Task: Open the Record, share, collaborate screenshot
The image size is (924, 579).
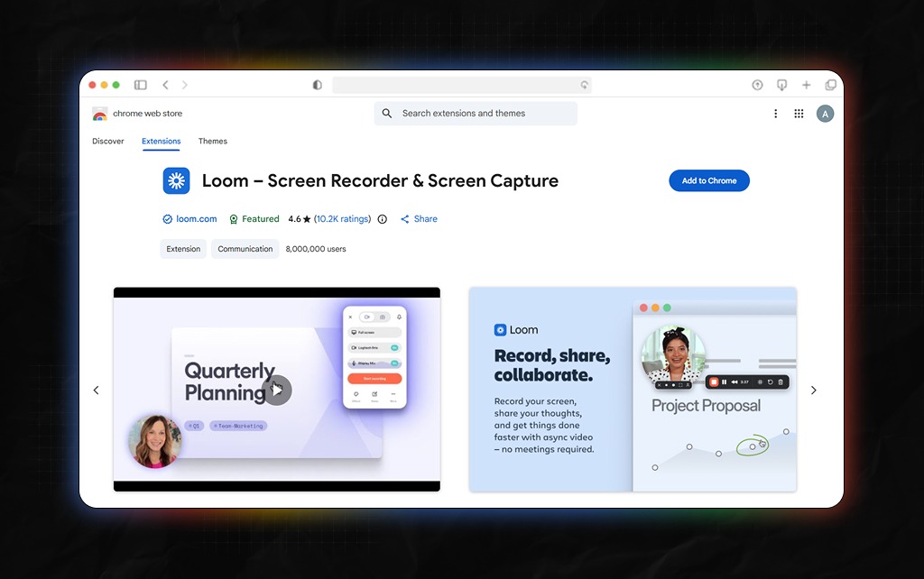Action: pyautogui.click(x=633, y=390)
